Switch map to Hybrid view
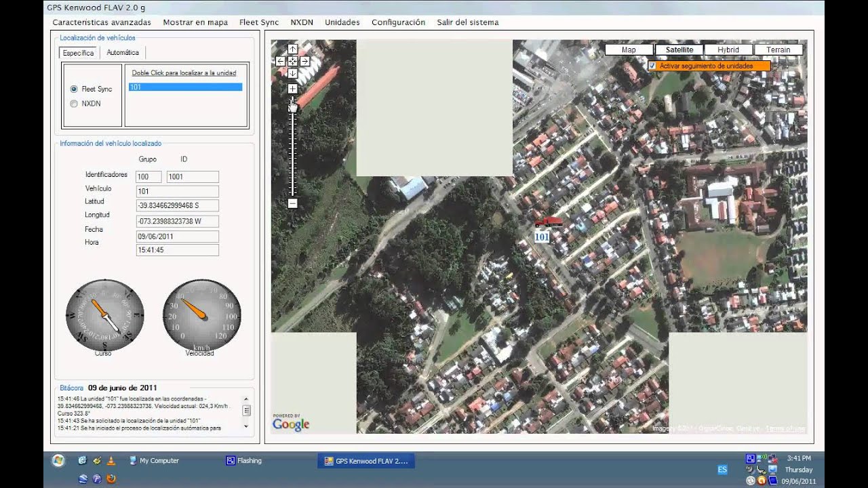This screenshot has width=868, height=488. point(728,49)
